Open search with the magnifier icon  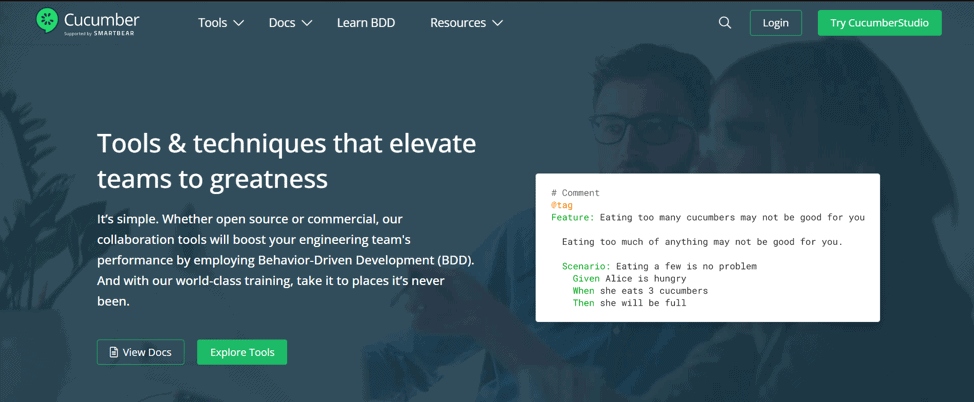coord(725,23)
